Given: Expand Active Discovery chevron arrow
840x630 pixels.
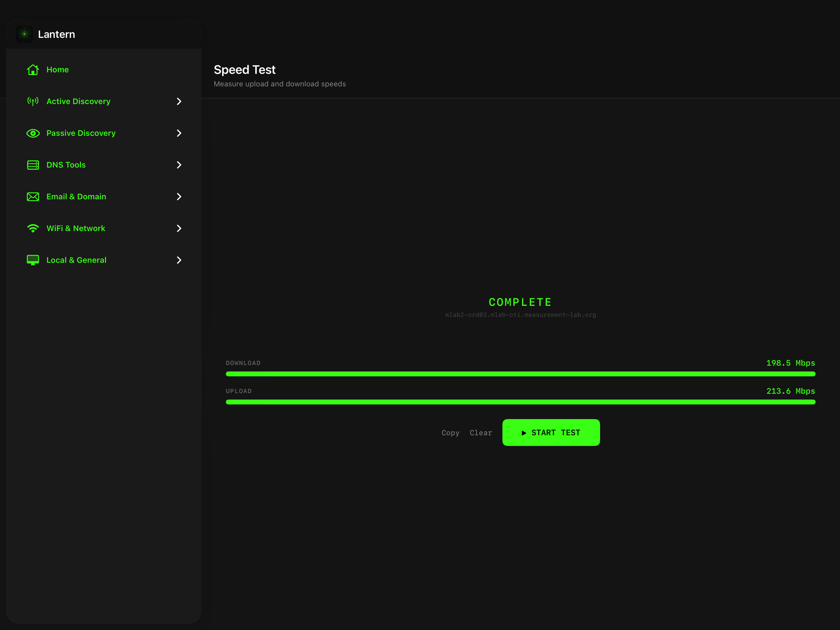Looking at the screenshot, I should coord(179,101).
